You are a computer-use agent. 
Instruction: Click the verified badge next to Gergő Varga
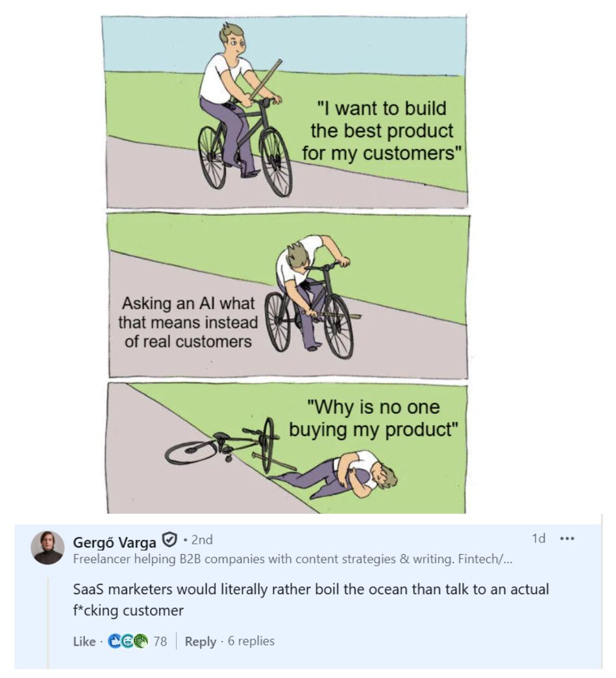[x=170, y=540]
